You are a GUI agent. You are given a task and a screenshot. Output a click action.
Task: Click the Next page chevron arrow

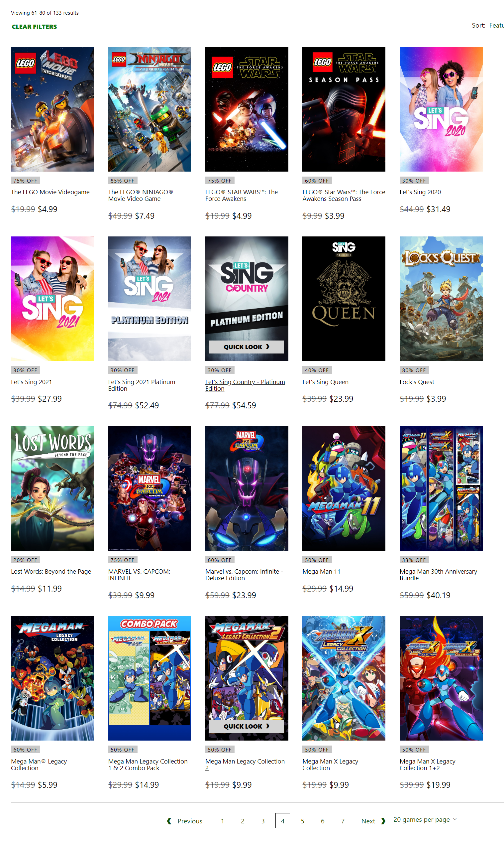pyautogui.click(x=383, y=821)
